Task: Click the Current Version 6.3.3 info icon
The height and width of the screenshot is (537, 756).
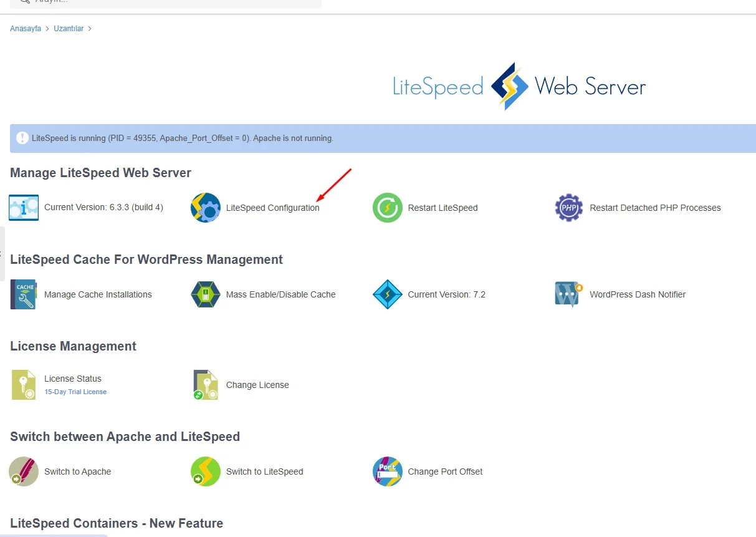Action: tap(24, 208)
